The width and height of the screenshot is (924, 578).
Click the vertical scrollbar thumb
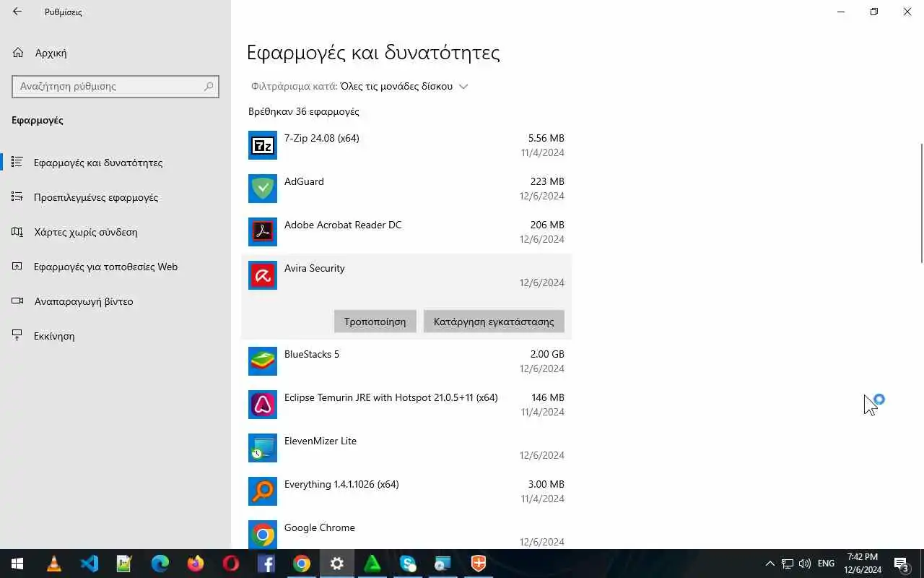pos(922,203)
